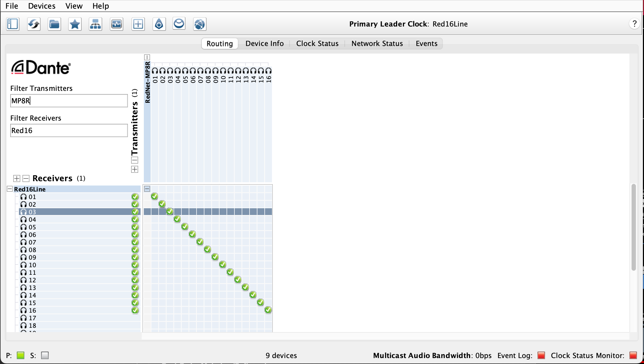This screenshot has width=644, height=364.
Task: Open the Devices menu
Action: [42, 6]
